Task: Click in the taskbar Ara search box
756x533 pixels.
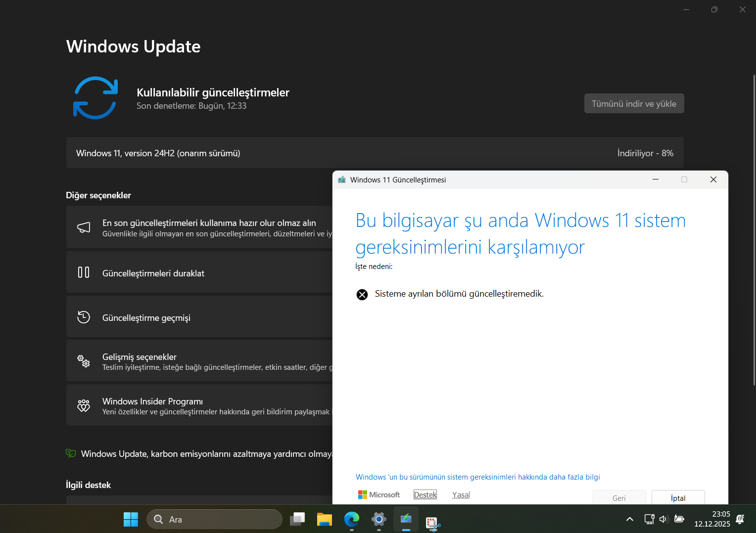Action: click(x=214, y=519)
